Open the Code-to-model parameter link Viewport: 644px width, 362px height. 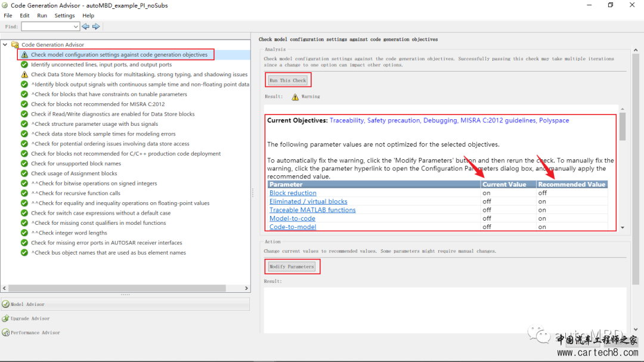pos(293,227)
